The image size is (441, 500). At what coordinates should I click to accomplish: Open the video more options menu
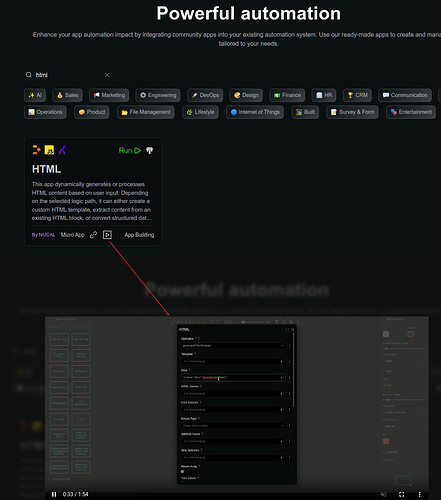click(x=419, y=494)
